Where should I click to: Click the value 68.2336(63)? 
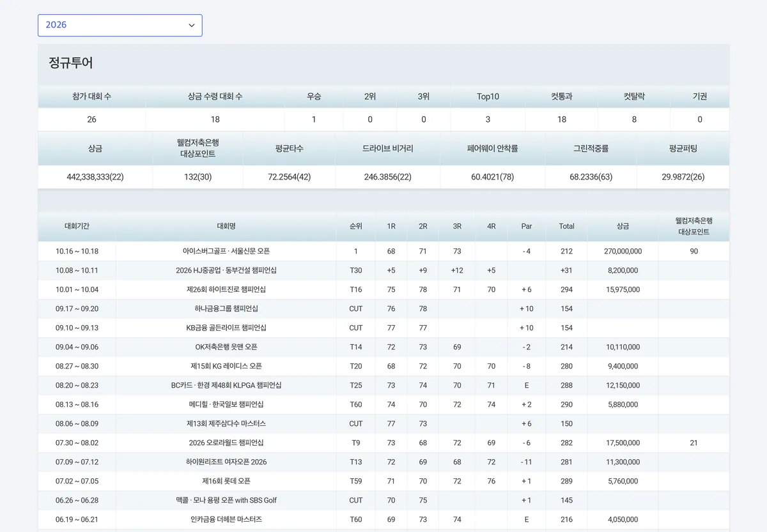coord(591,177)
